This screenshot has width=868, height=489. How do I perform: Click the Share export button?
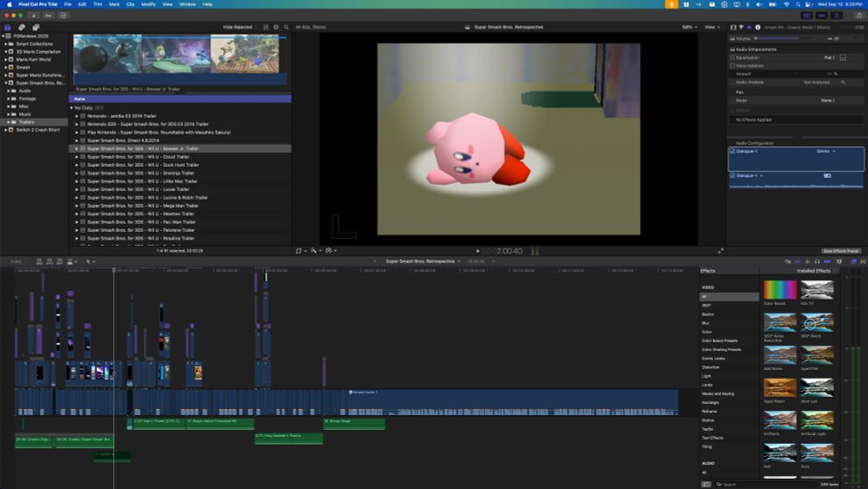tap(859, 16)
